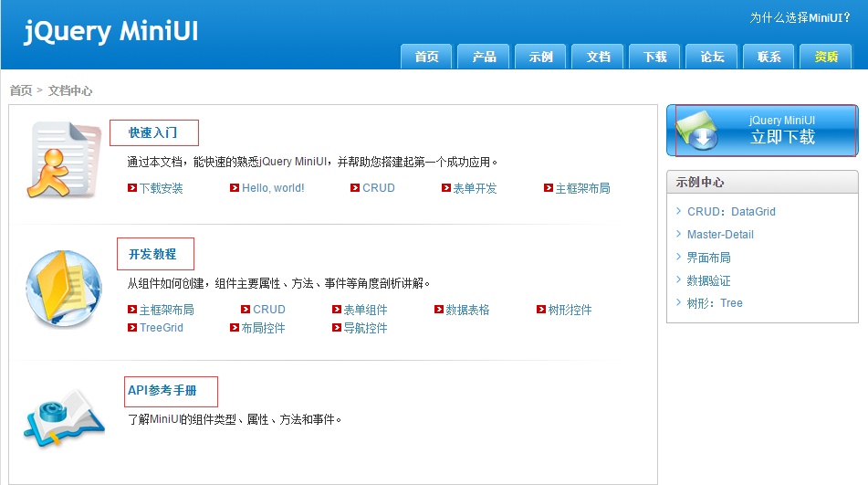The image size is (868, 485).
Task: Click 文档中心 in the breadcrumb
Action: tap(70, 90)
